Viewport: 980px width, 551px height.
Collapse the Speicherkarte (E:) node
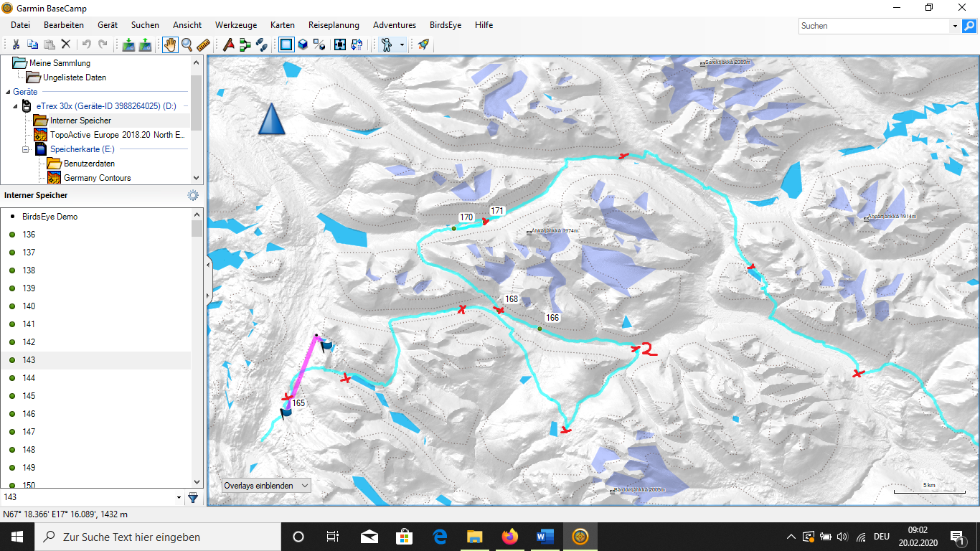click(x=25, y=149)
